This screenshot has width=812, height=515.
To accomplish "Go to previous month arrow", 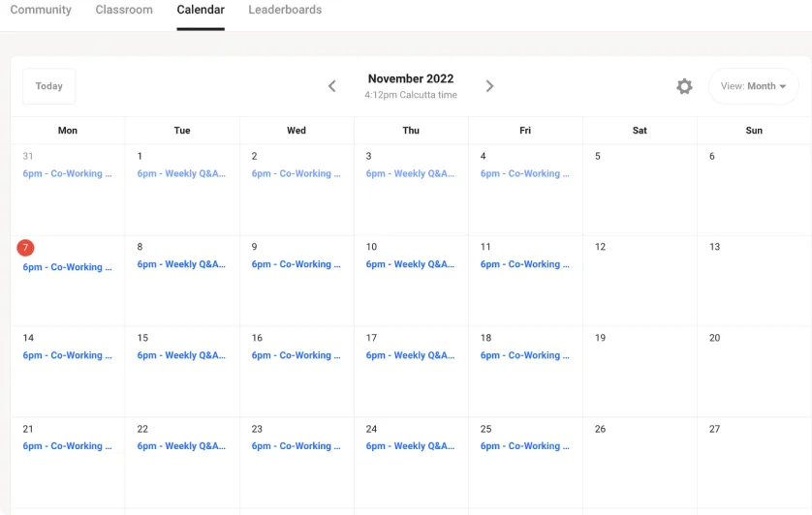I will click(x=332, y=86).
